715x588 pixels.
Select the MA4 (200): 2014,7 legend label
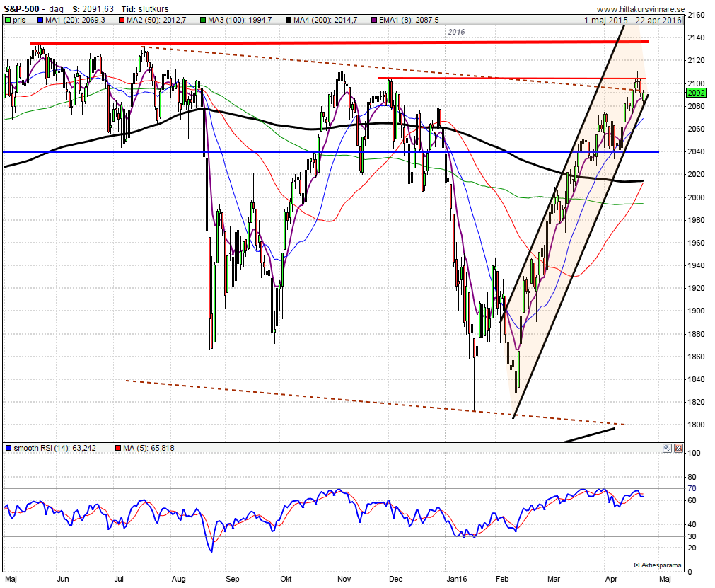coord(325,20)
